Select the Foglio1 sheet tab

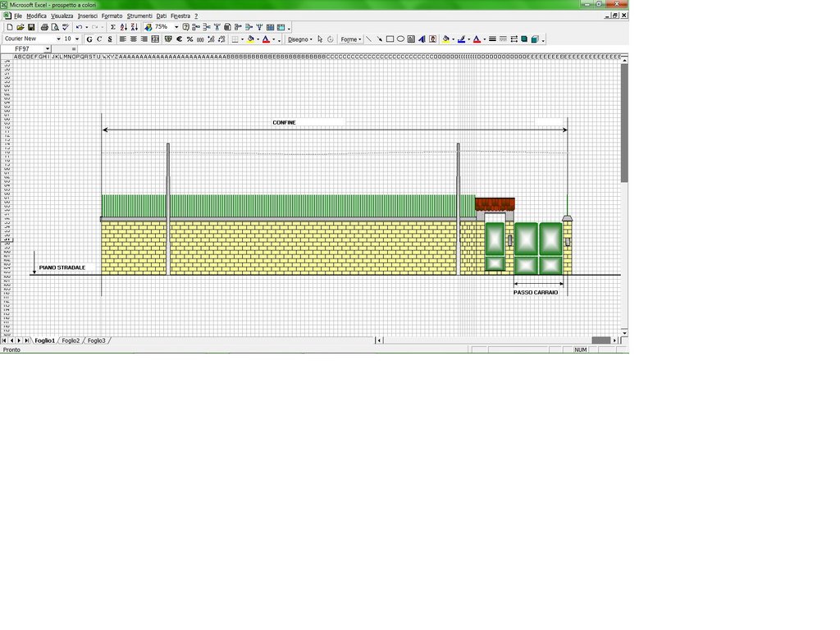point(44,340)
